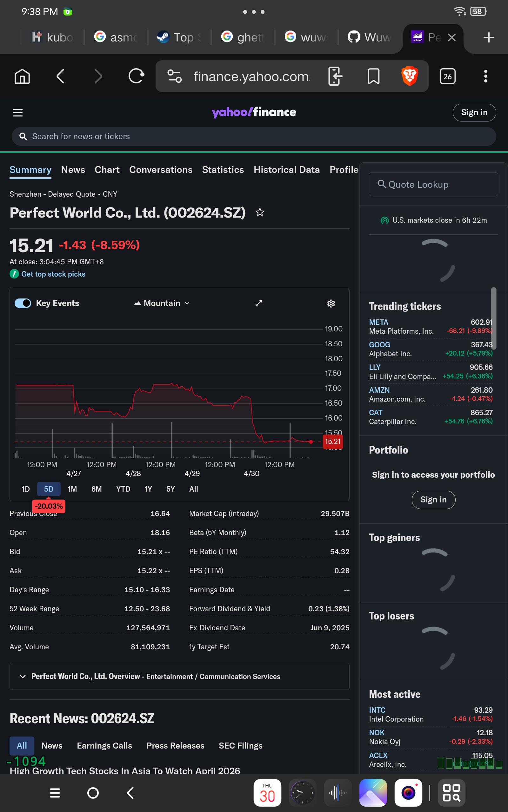Add Perfect World to watchlist star
This screenshot has width=508, height=812.
pos(260,213)
